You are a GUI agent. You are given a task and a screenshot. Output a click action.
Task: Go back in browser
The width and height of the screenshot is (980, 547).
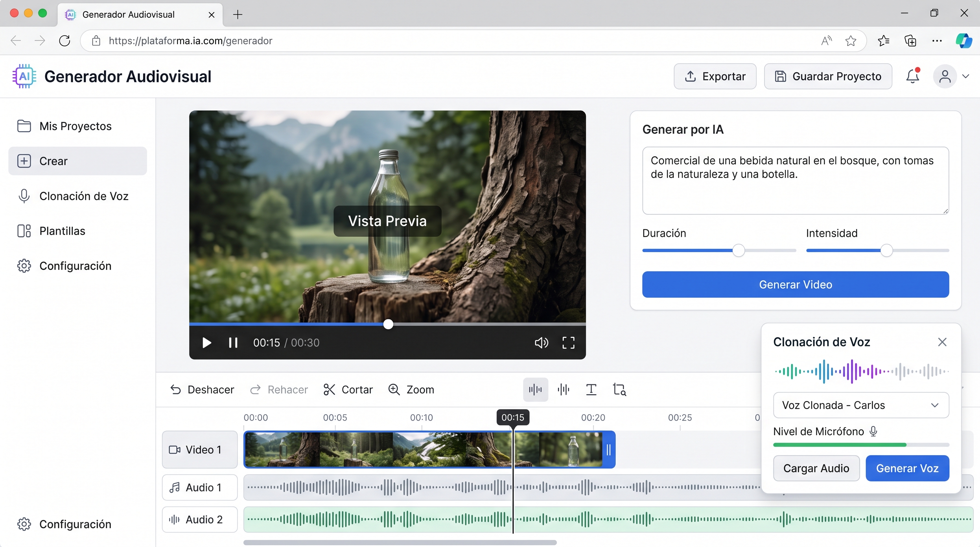(x=16, y=41)
